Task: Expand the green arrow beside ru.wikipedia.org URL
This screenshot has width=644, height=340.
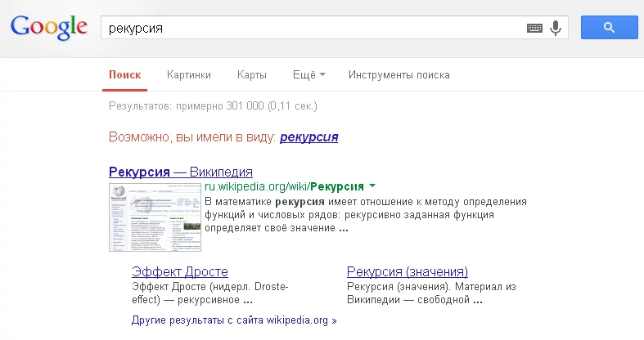Action: coord(372,186)
